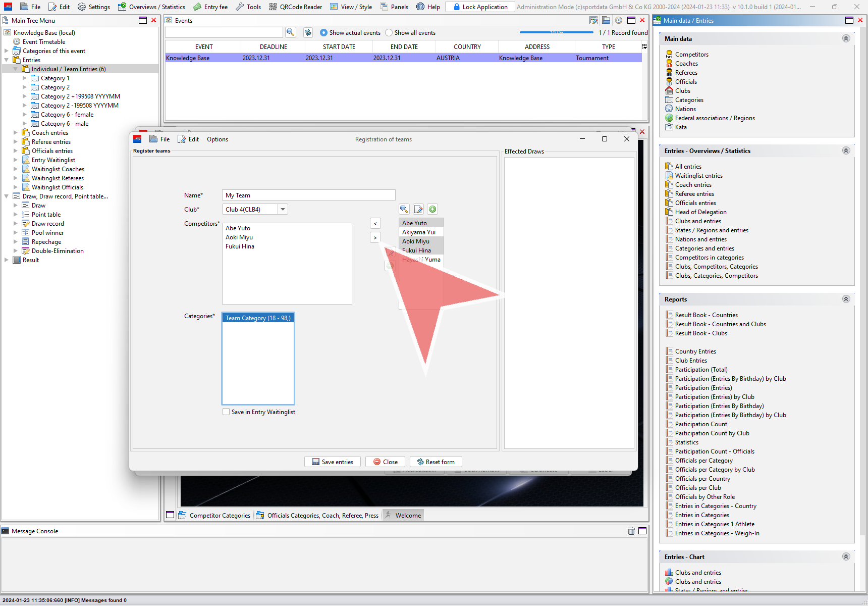Select Show actual events radio button
868x606 pixels.
324,33
